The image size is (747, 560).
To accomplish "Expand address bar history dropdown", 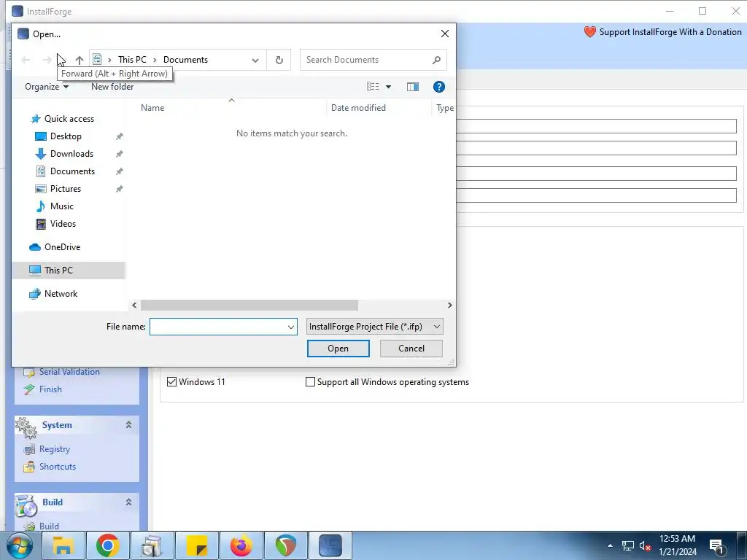I will 255,60.
